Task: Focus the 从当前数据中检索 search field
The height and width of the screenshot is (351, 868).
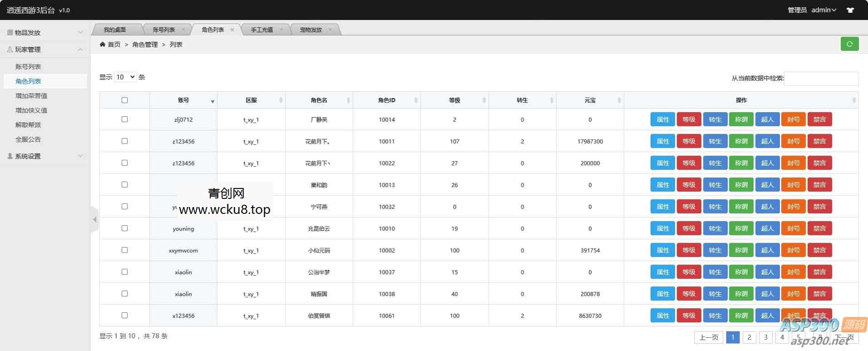Action: (x=821, y=78)
